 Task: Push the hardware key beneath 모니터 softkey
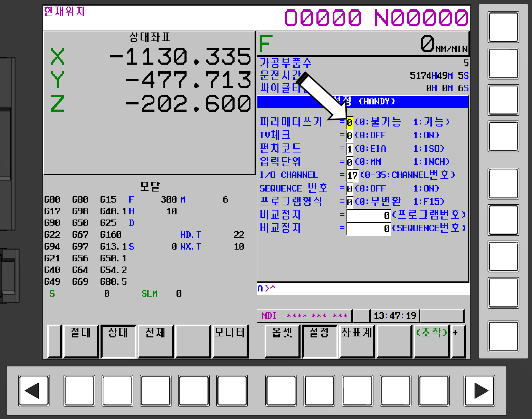point(232,391)
